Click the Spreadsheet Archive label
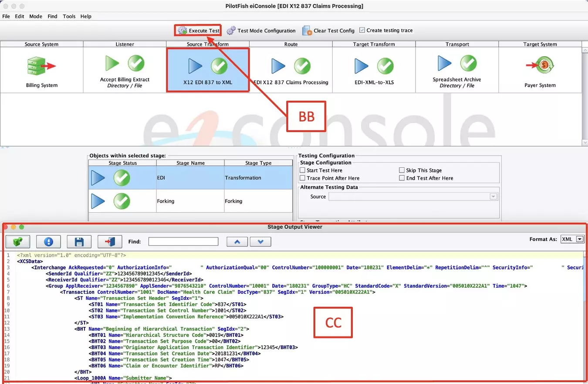The height and width of the screenshot is (384, 588). click(457, 79)
